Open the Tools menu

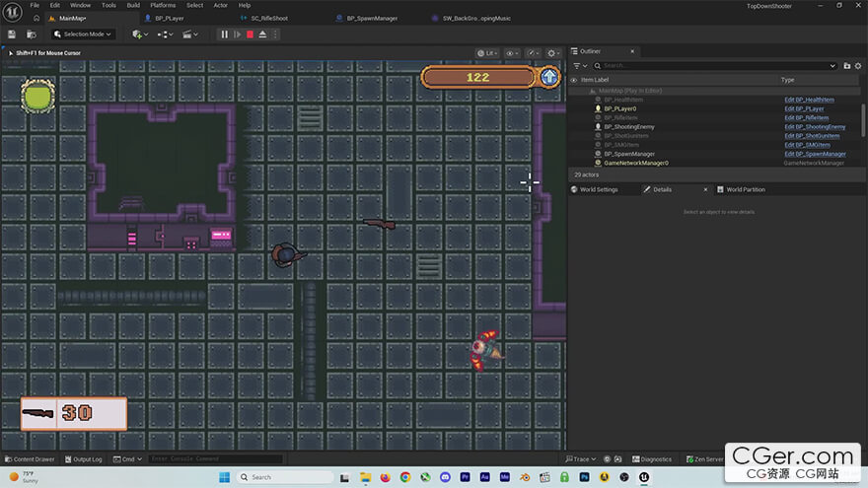pyautogui.click(x=108, y=5)
